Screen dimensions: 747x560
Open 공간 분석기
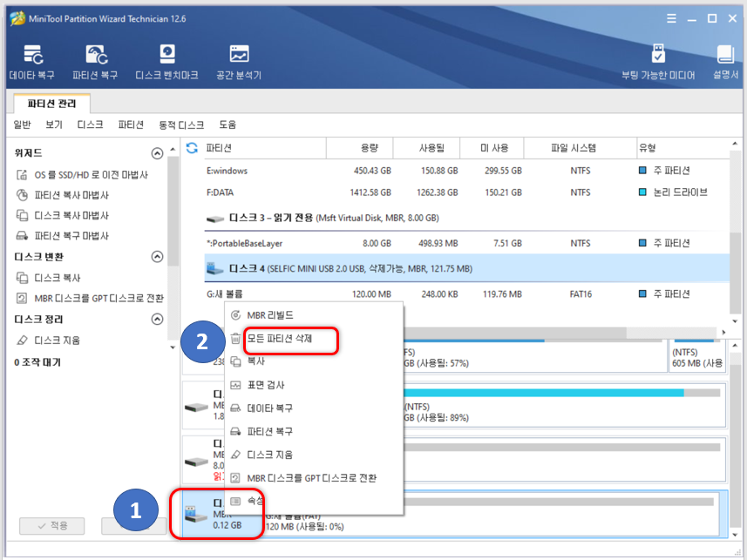[x=239, y=62]
